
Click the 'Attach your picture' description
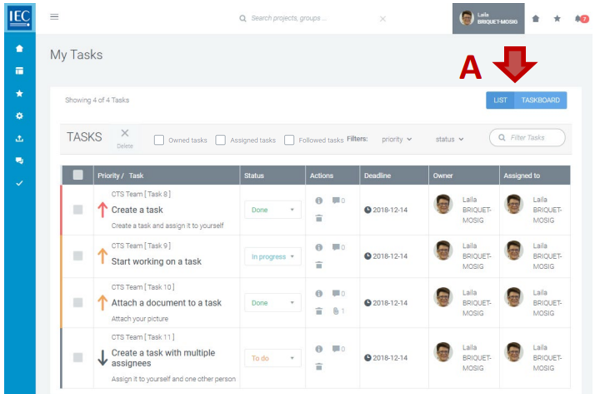pyautogui.click(x=140, y=318)
